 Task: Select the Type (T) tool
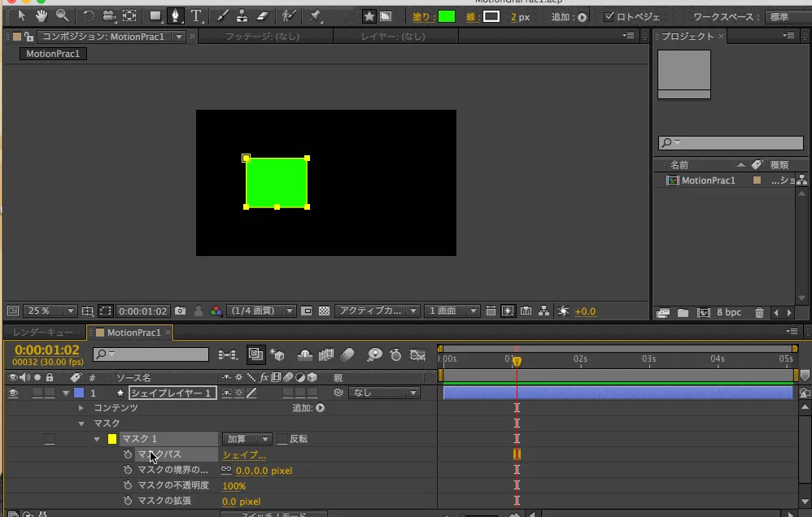click(197, 15)
